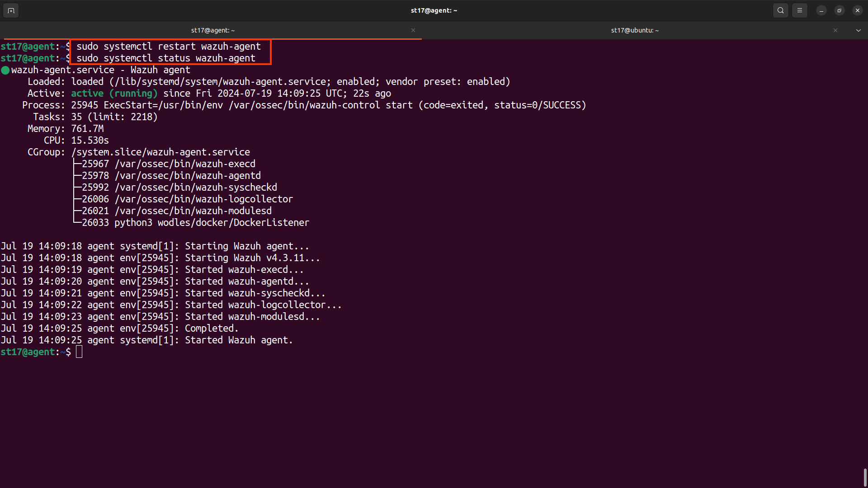This screenshot has height=488, width=868.
Task: Click the 'Started Wazuh agent.' log line
Action: coord(147,340)
